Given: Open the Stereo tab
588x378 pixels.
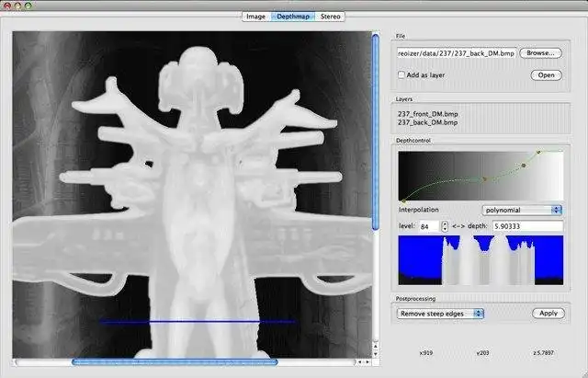Looking at the screenshot, I should [x=330, y=17].
